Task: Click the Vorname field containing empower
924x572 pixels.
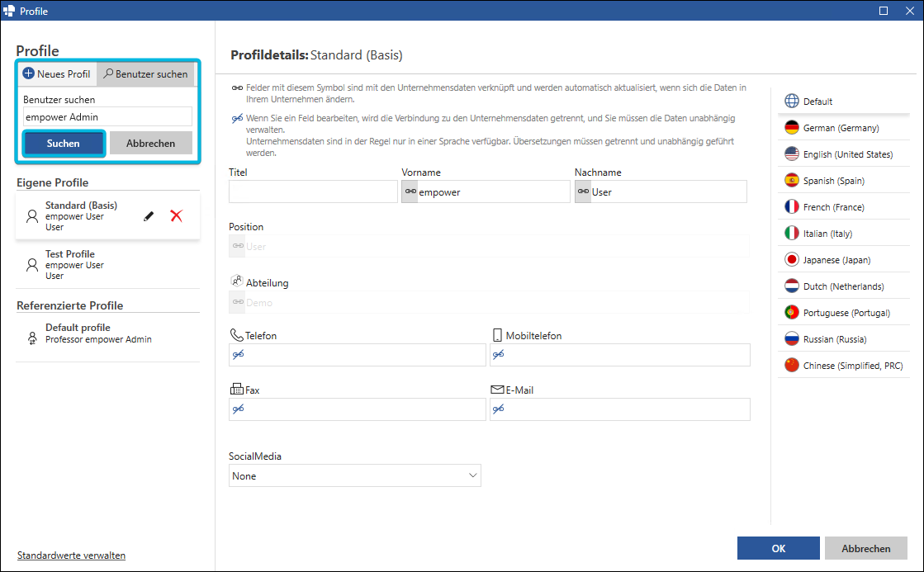Action: tap(486, 191)
